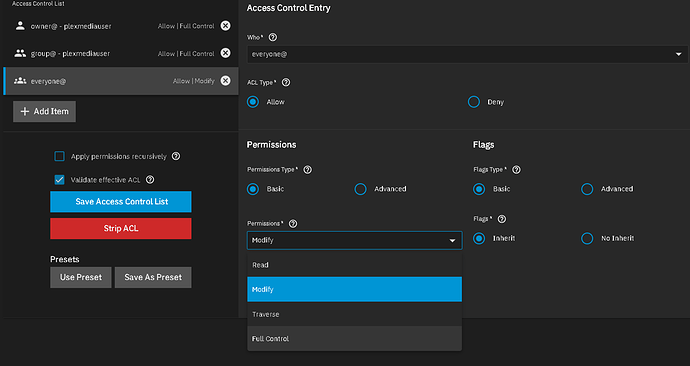Click the group@ two-people icon
This screenshot has width=690, height=366.
pyautogui.click(x=20, y=53)
